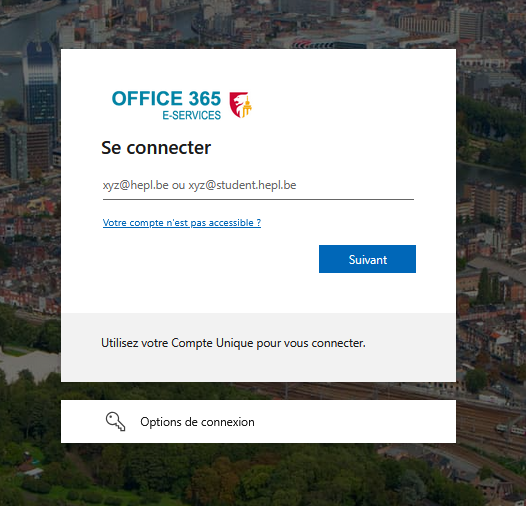The height and width of the screenshot is (506, 526).
Task: Click the 'xyz@student.hepl.be' placeholder text
Action: coord(242,185)
